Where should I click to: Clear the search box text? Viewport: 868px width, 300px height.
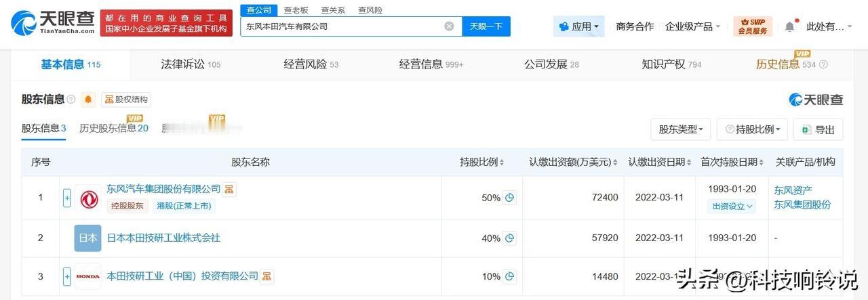(449, 26)
